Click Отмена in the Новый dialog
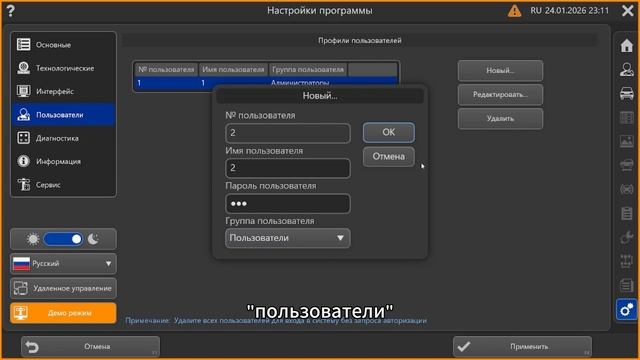 click(389, 156)
